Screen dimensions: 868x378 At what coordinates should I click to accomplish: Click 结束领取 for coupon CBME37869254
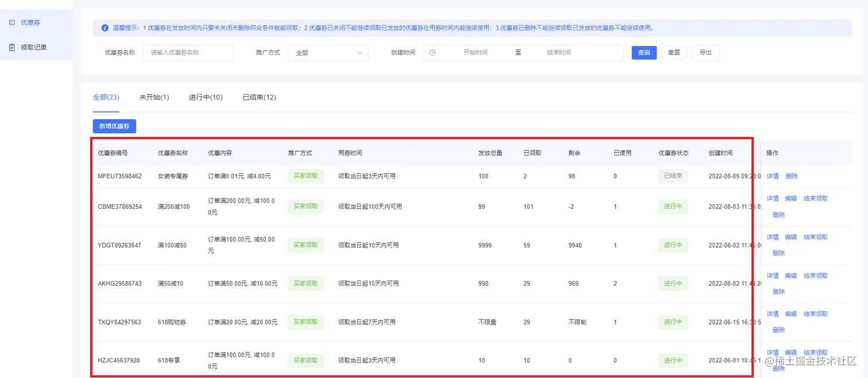[x=816, y=198]
